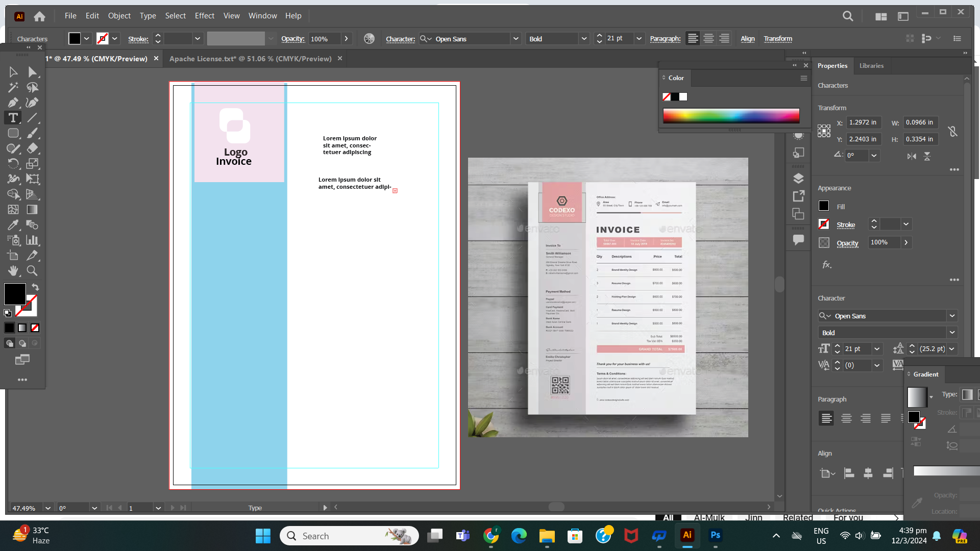Open the Recolor Artwork wheel icon
Image resolution: width=980 pixels, height=551 pixels.
369,39
